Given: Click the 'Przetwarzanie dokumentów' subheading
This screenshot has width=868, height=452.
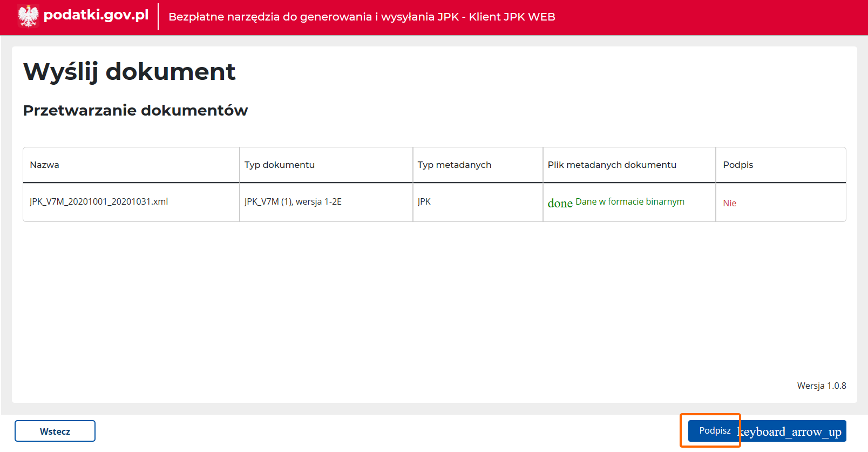Looking at the screenshot, I should 135,110.
